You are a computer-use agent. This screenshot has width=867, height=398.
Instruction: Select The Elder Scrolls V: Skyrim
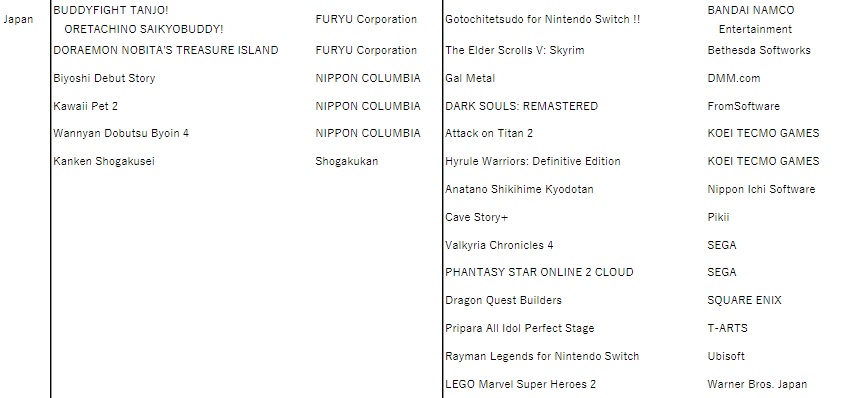[514, 50]
